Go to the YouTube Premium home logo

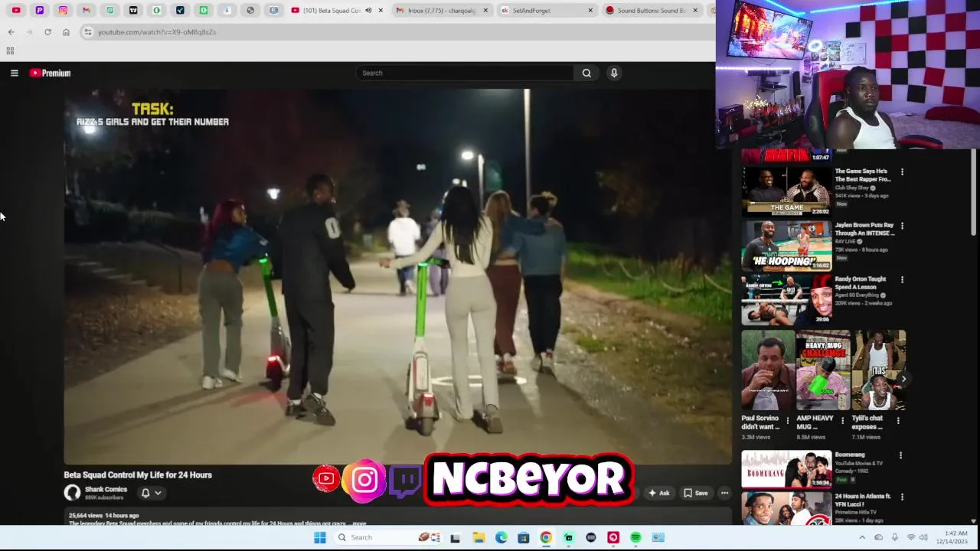(50, 73)
